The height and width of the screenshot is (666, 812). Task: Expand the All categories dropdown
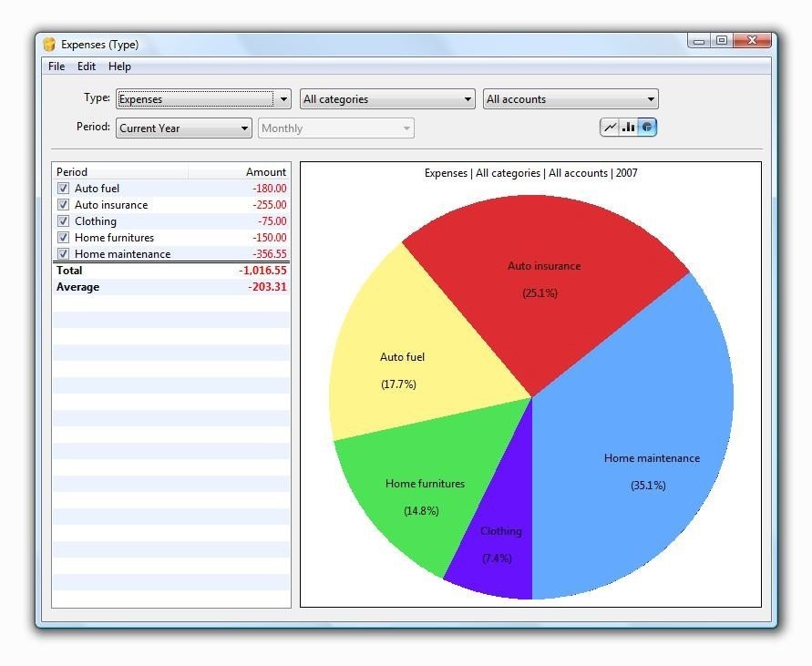(387, 99)
